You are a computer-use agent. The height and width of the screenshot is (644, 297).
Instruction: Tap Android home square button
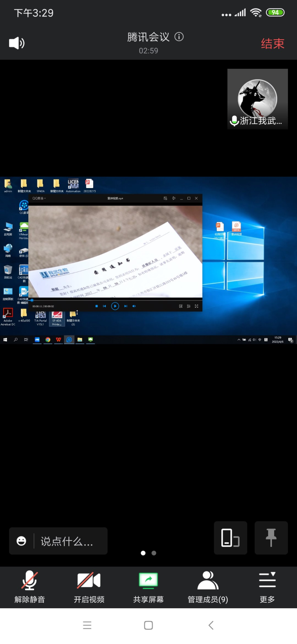(x=148, y=625)
